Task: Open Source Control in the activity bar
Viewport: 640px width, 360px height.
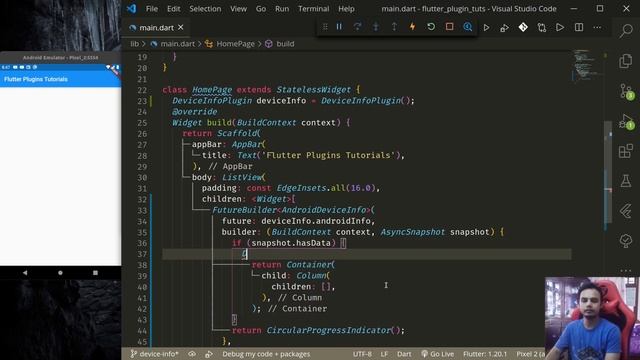Action: point(627,91)
